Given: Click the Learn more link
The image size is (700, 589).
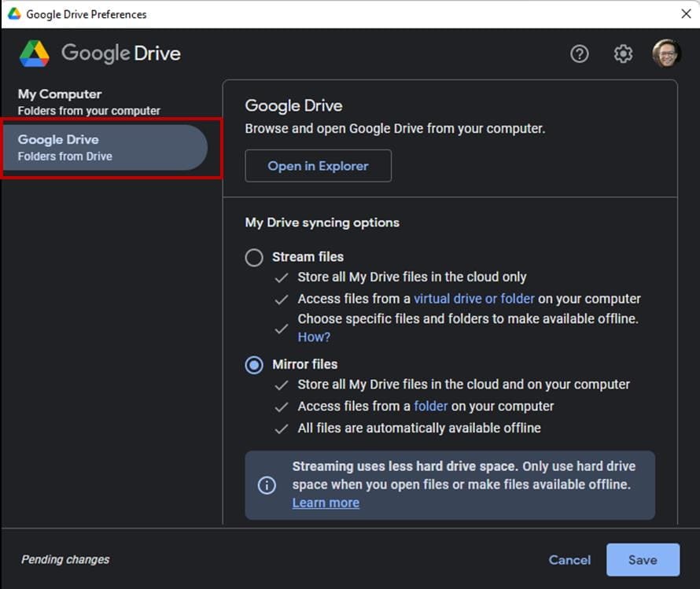Looking at the screenshot, I should click(326, 503).
